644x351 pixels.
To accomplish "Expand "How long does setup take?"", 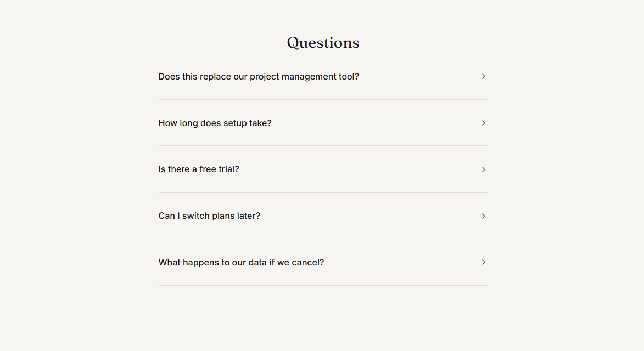I will [323, 123].
